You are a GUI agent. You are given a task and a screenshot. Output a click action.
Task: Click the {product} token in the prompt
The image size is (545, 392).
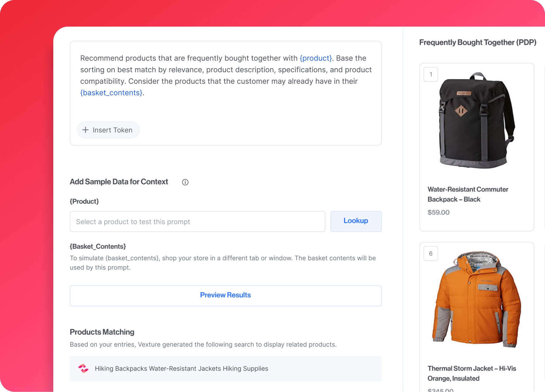click(315, 58)
